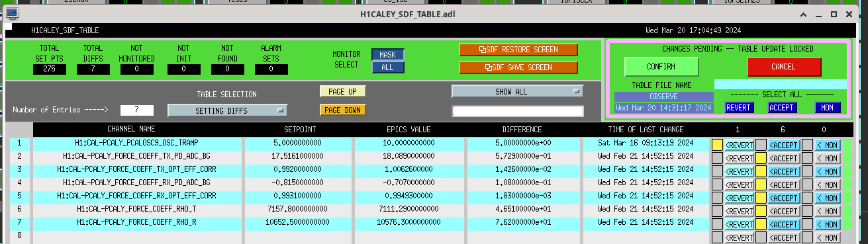The height and width of the screenshot is (244, 868).
Task: Toggle accept checkbox for RX_PD_ADC_BG row
Action: click(x=761, y=184)
